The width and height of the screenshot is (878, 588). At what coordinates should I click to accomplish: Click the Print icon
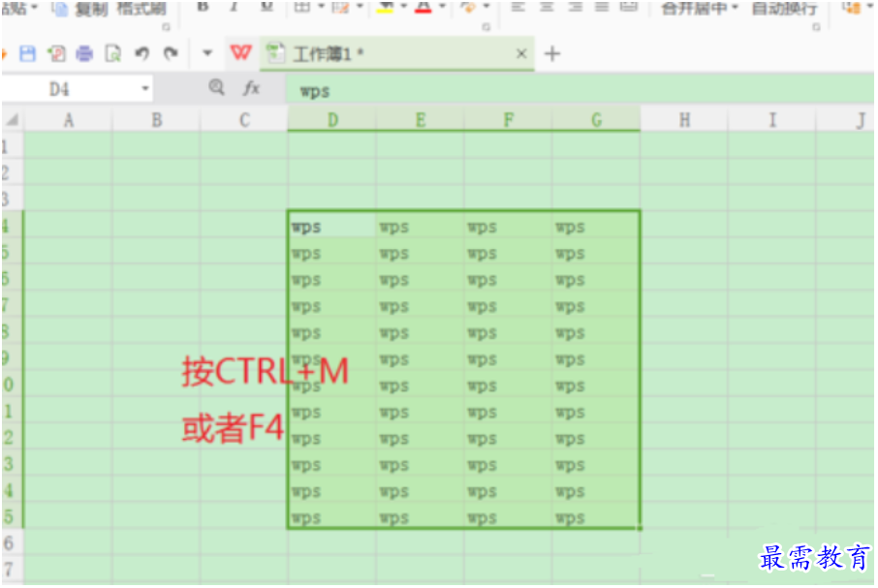84,53
